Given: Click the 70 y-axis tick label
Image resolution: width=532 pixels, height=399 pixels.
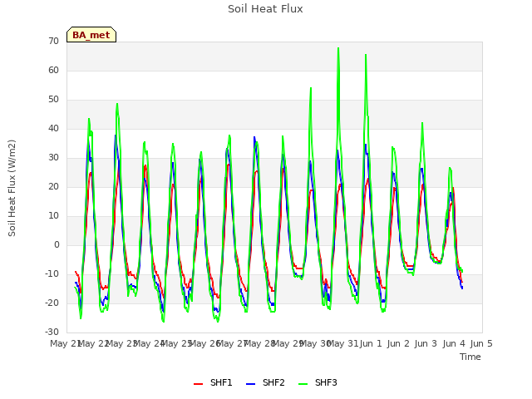Looking at the screenshot, I should click(53, 41).
